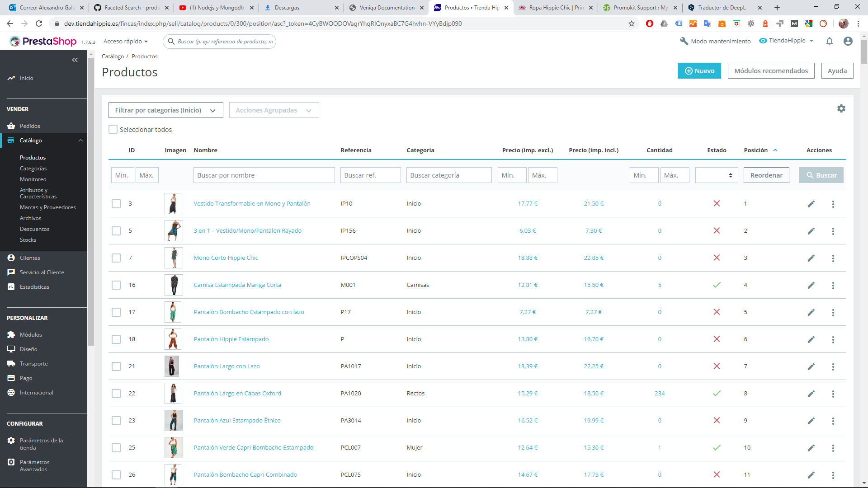
Task: Open Categorías in the Catálogo submenu
Action: click(x=33, y=169)
